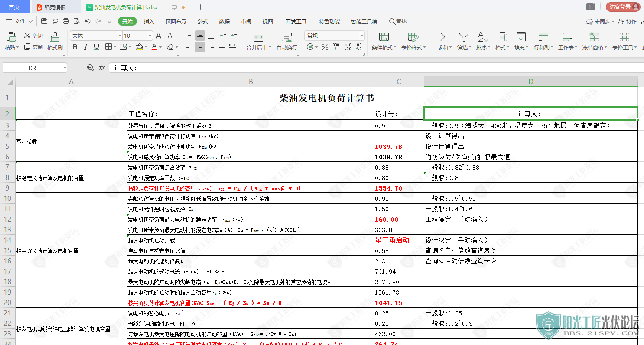Click the Save icon in quick access toolbar

coord(44,21)
